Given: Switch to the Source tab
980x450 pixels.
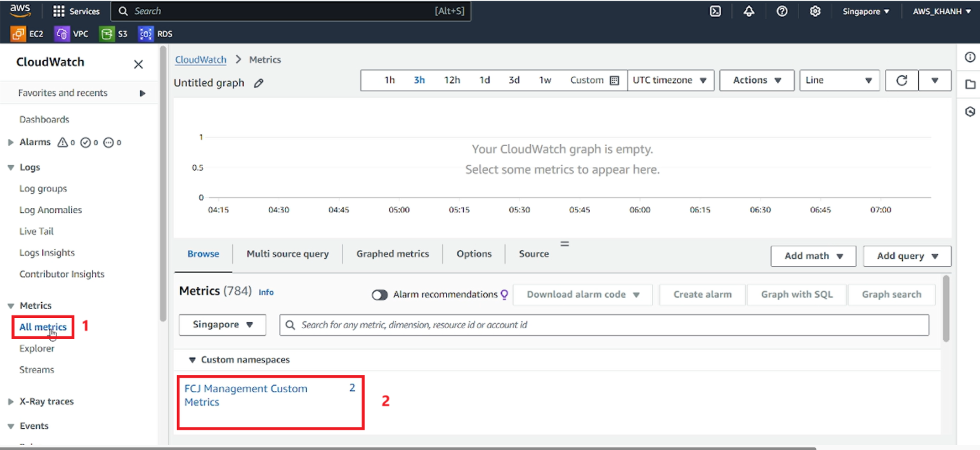Looking at the screenshot, I should click(533, 254).
